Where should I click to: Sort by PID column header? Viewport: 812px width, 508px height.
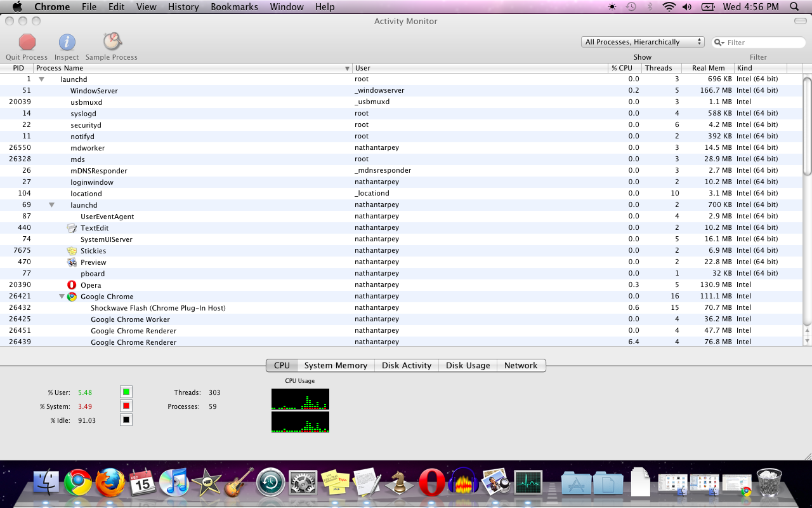[17, 68]
